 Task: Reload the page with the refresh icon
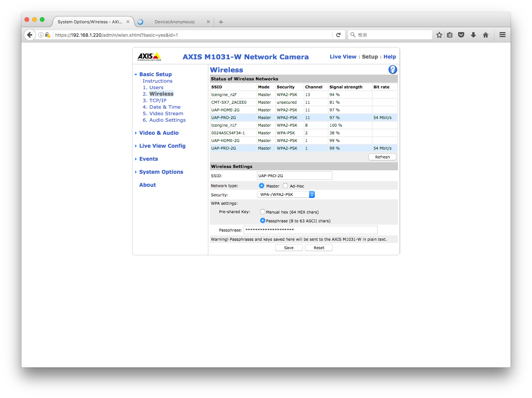[x=339, y=35]
